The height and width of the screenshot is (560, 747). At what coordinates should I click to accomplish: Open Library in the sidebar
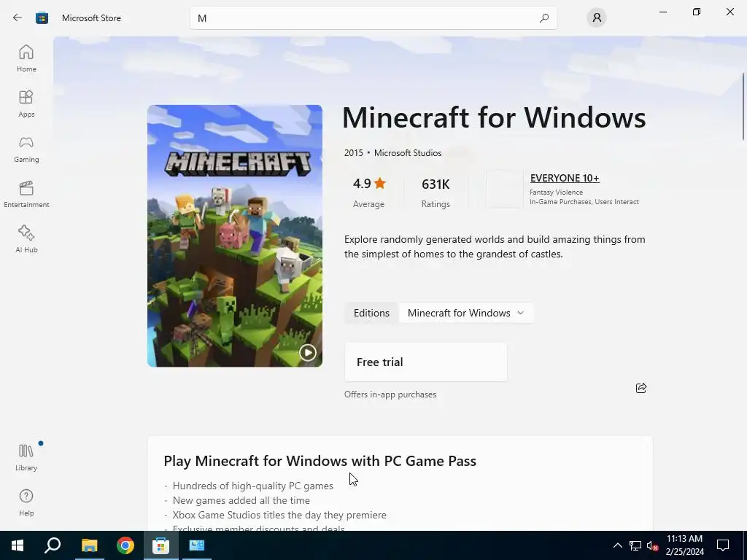pos(26,457)
